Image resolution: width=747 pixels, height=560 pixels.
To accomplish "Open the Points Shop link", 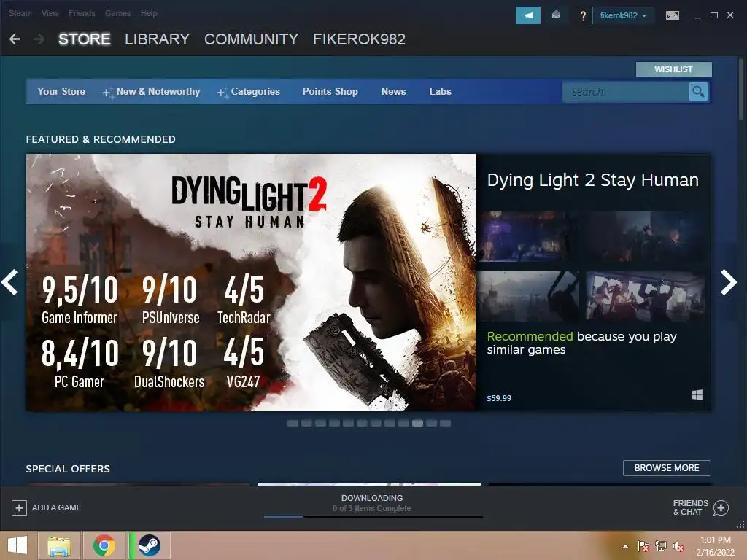I will [330, 91].
